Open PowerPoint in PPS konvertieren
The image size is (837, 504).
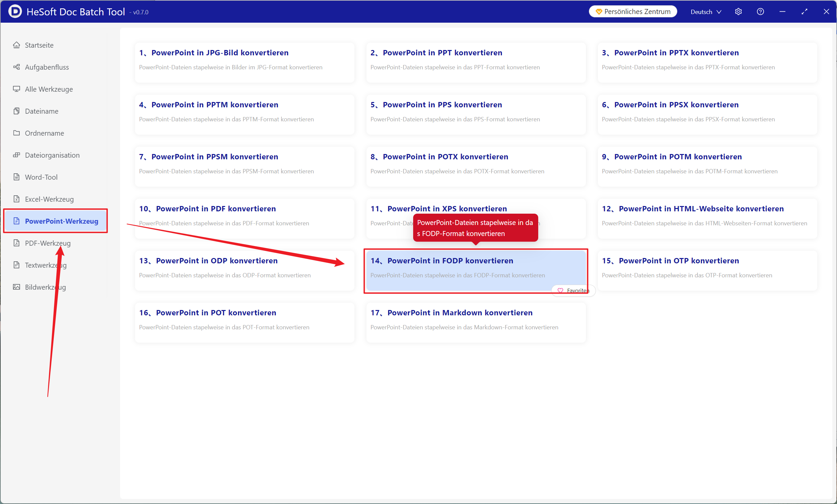476,114
